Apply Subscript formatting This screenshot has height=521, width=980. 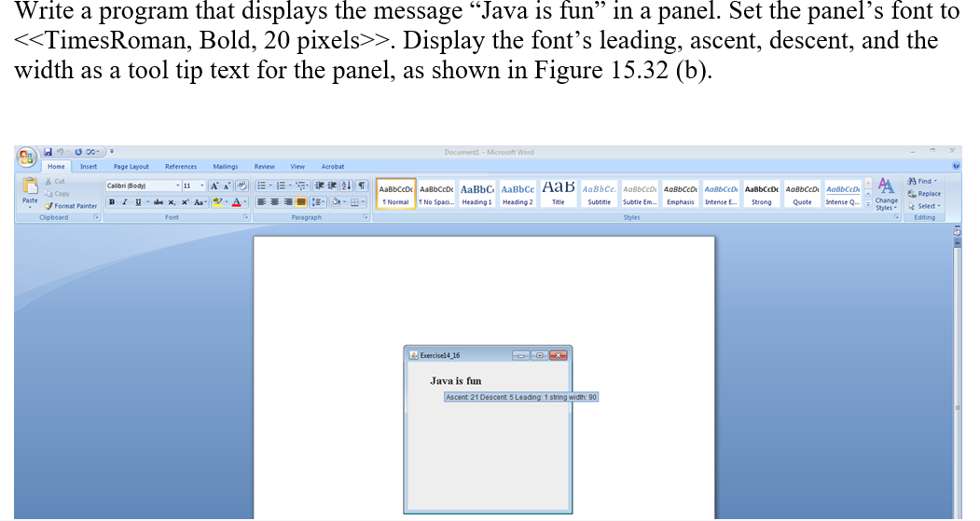tap(172, 202)
